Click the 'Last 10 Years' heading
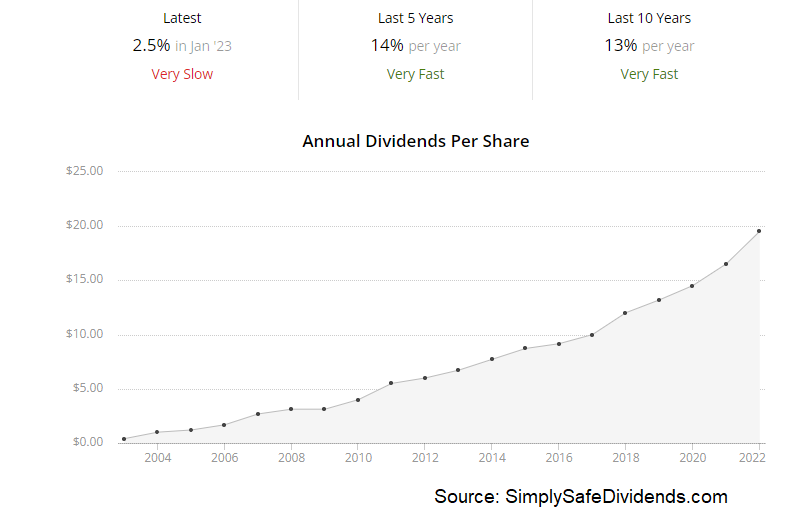Viewport: 786px width, 525px height. click(649, 18)
